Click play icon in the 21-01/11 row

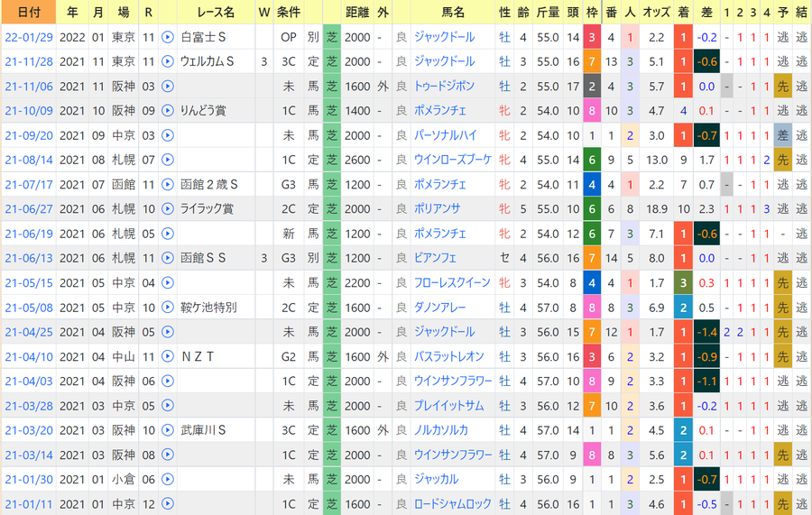click(167, 503)
